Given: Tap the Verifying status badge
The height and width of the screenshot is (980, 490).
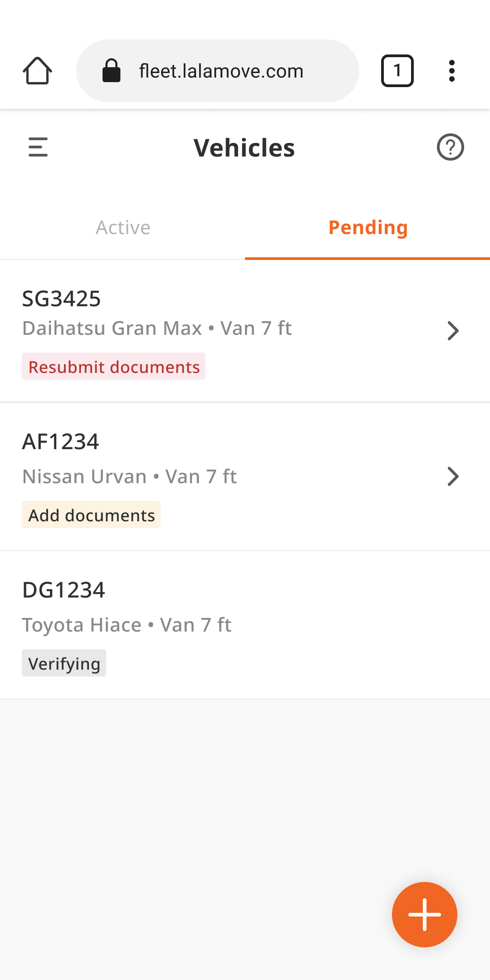Looking at the screenshot, I should click(x=64, y=663).
